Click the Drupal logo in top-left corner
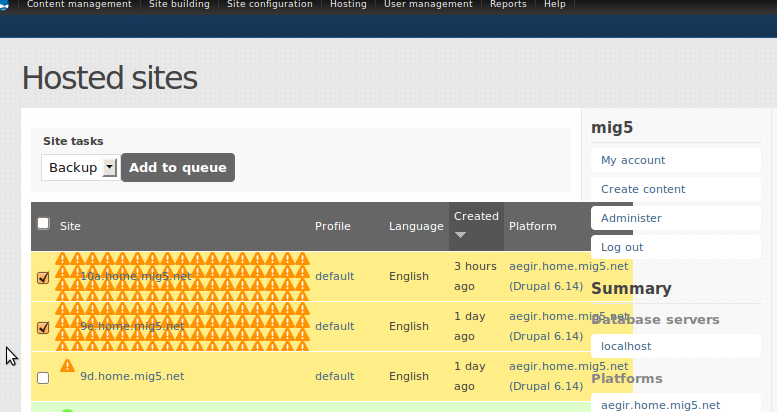Viewport: 777px width, 412px height. click(5, 6)
